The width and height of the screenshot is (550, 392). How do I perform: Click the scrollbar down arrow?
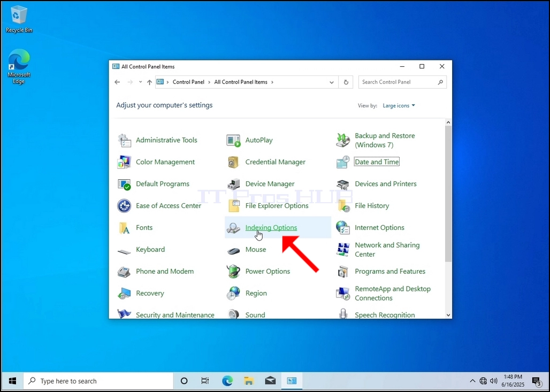click(448, 315)
